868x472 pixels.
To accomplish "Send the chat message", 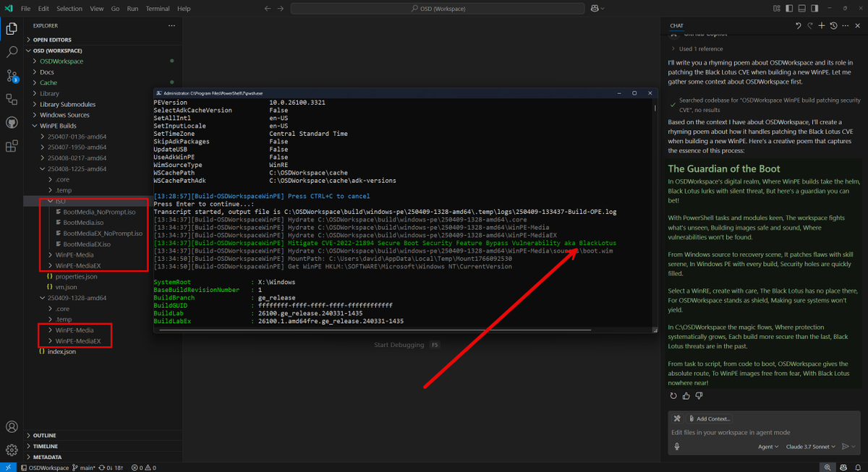I will click(843, 447).
